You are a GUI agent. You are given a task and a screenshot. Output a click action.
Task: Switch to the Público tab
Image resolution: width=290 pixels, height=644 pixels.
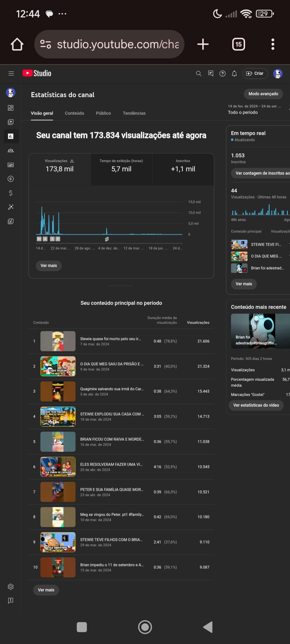pos(103,113)
